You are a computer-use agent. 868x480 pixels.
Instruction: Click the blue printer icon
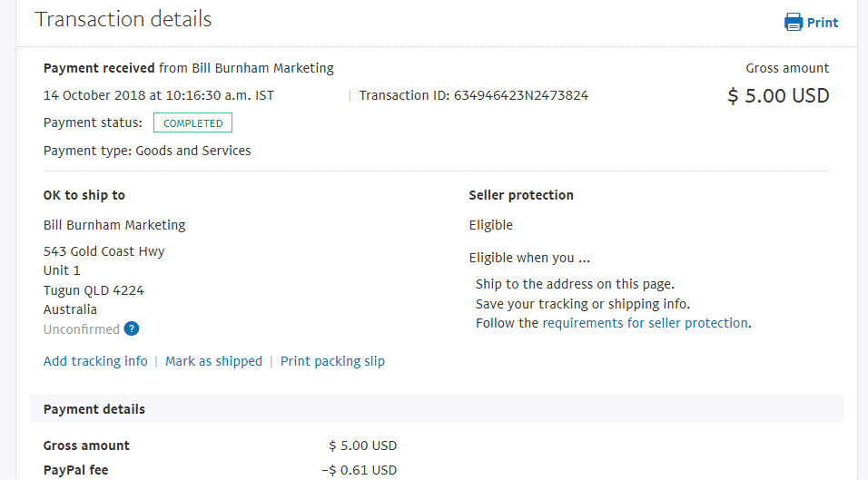coord(794,22)
